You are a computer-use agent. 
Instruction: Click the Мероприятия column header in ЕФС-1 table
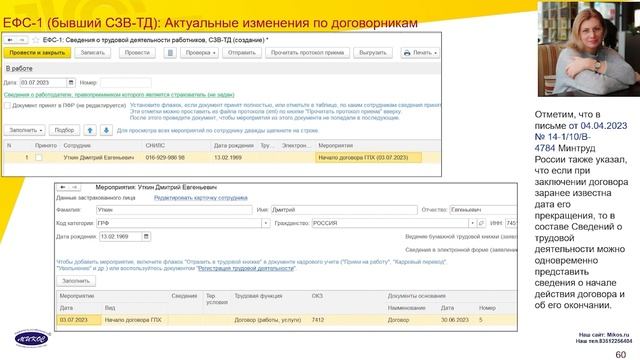pyautogui.click(x=336, y=145)
